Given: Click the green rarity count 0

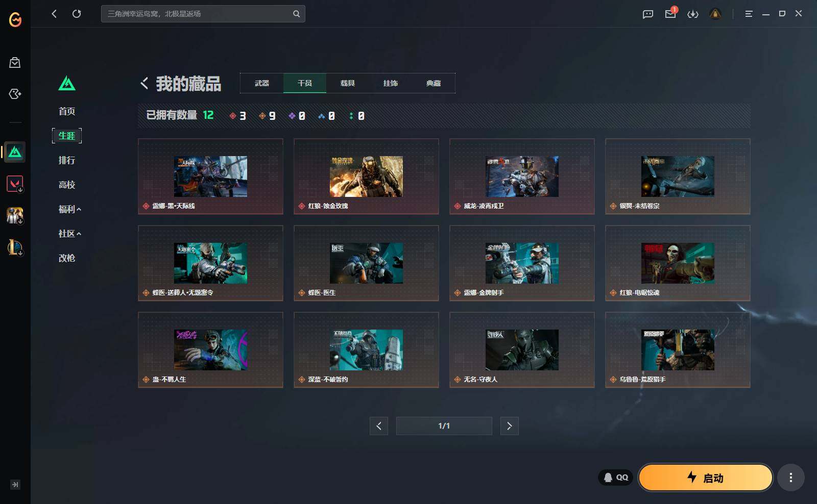Looking at the screenshot, I should point(356,116).
